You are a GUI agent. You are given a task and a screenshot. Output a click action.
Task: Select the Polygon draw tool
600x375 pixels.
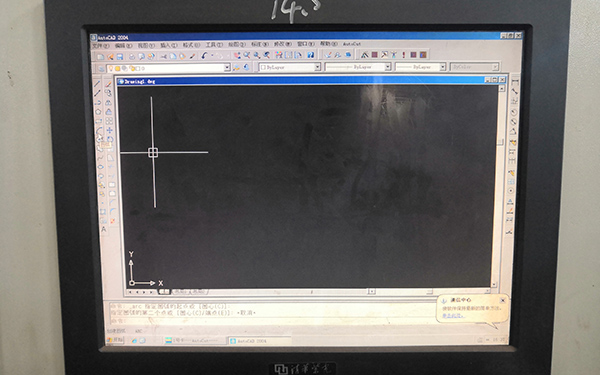point(98,112)
